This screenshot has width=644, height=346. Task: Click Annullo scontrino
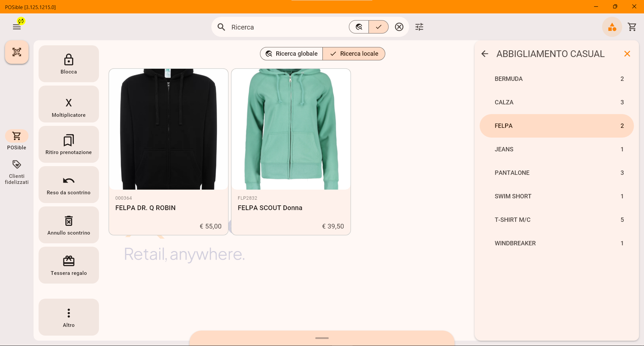pos(69,225)
